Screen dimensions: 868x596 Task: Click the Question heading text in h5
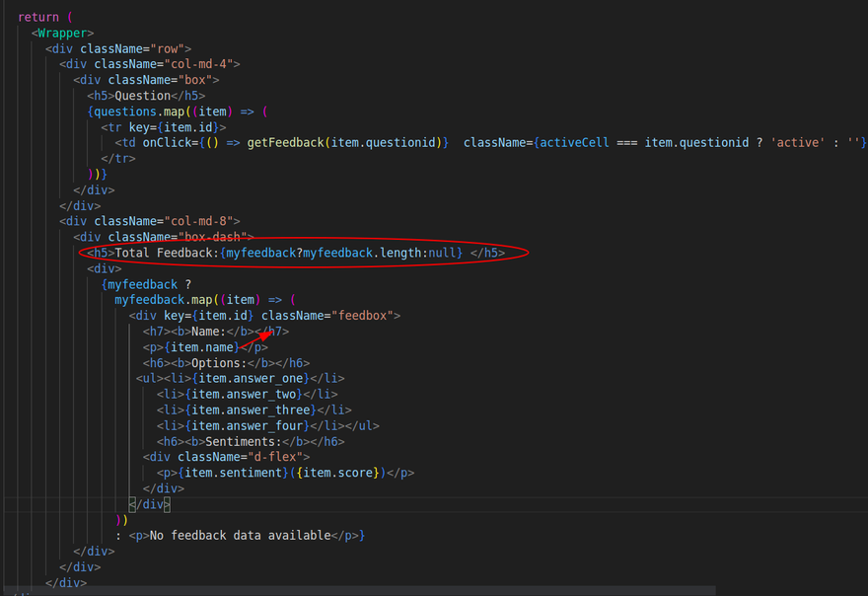(144, 96)
